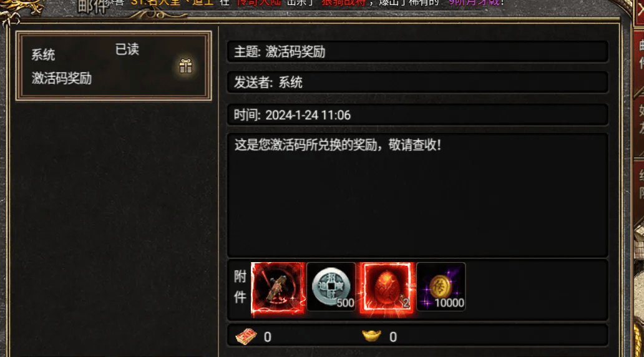This screenshot has height=357, width=644.
Task: Click the 已读 read-status label
Action: click(127, 49)
